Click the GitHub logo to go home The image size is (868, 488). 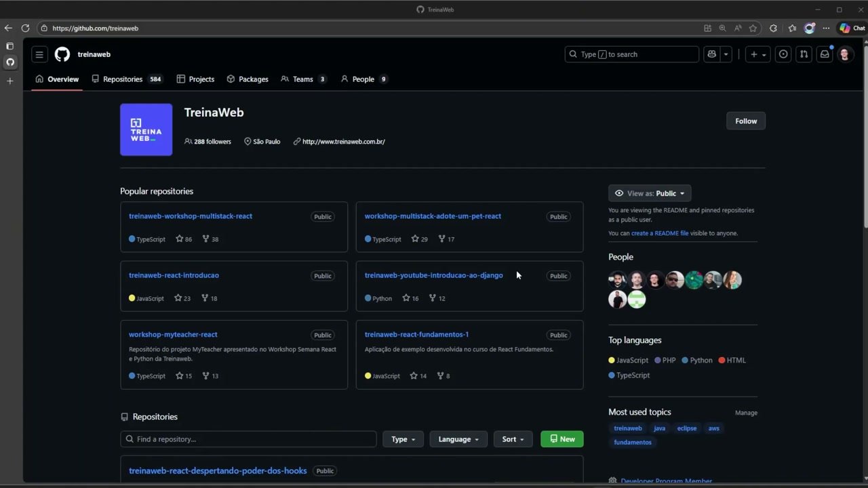tap(62, 54)
